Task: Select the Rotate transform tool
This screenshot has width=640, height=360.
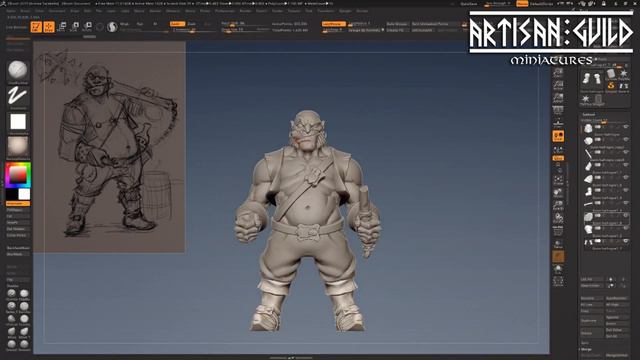Action: (x=87, y=27)
